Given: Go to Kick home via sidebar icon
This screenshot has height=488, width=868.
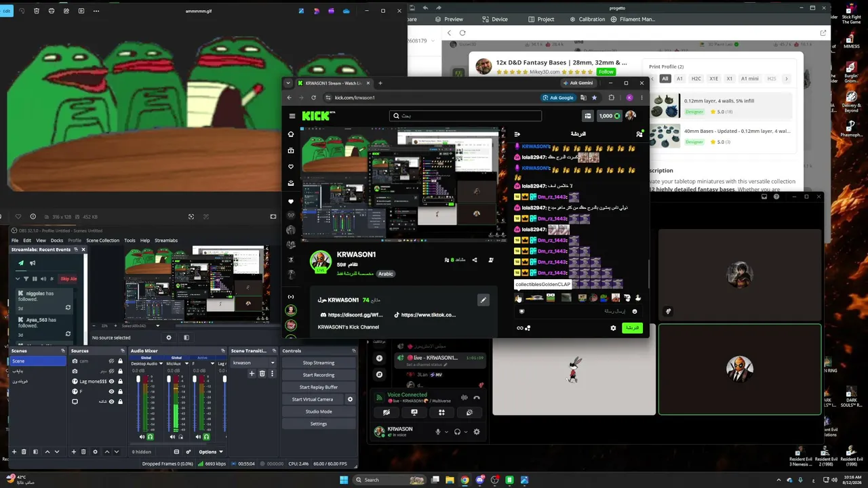Looking at the screenshot, I should (291, 134).
